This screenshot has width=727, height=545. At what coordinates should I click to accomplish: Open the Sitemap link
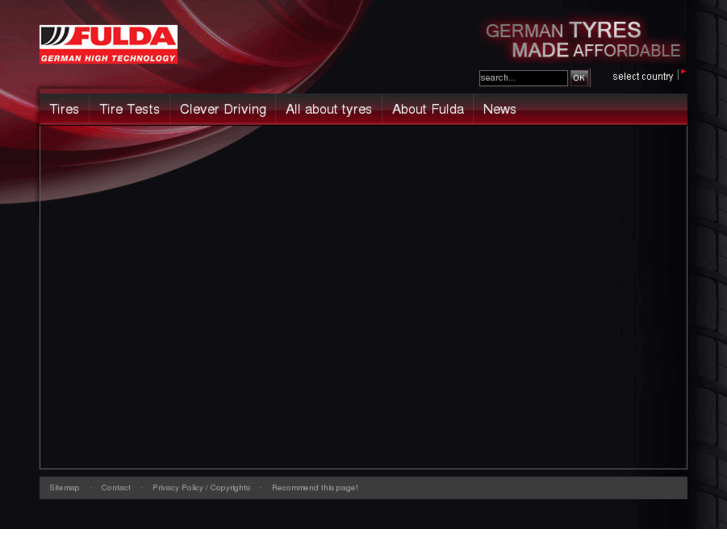(64, 487)
